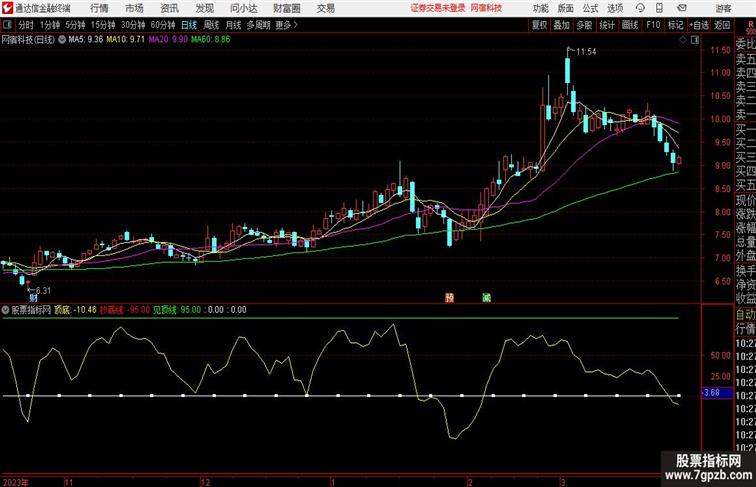756x487 pixels.
Task: Click the 见顶线 95.00 indicator label
Action: (x=176, y=310)
